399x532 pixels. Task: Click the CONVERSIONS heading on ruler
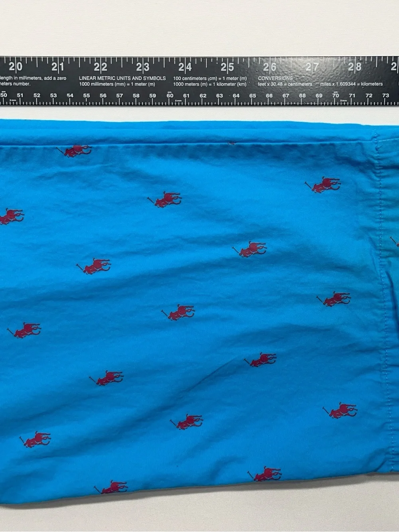click(275, 78)
